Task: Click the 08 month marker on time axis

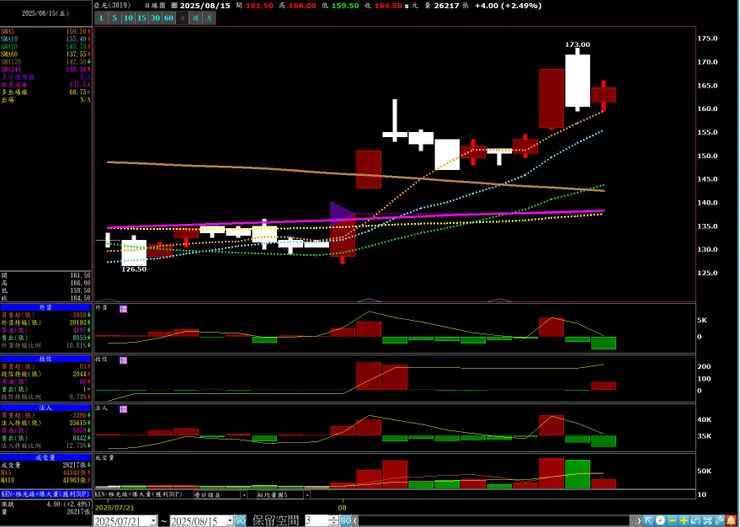Action: click(343, 508)
